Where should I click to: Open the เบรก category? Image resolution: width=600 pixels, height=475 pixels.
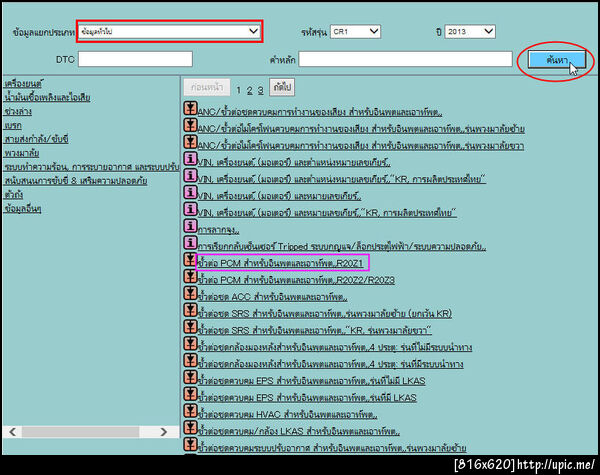13,126
